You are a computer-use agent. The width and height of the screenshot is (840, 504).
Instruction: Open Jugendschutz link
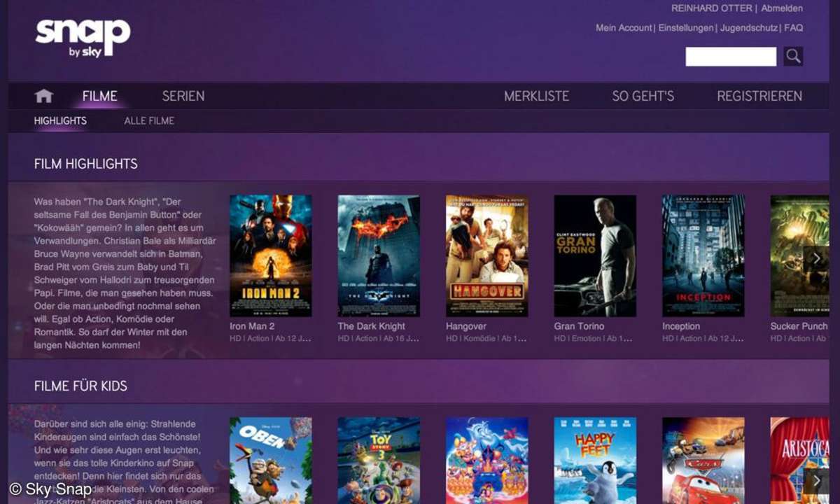[748, 28]
